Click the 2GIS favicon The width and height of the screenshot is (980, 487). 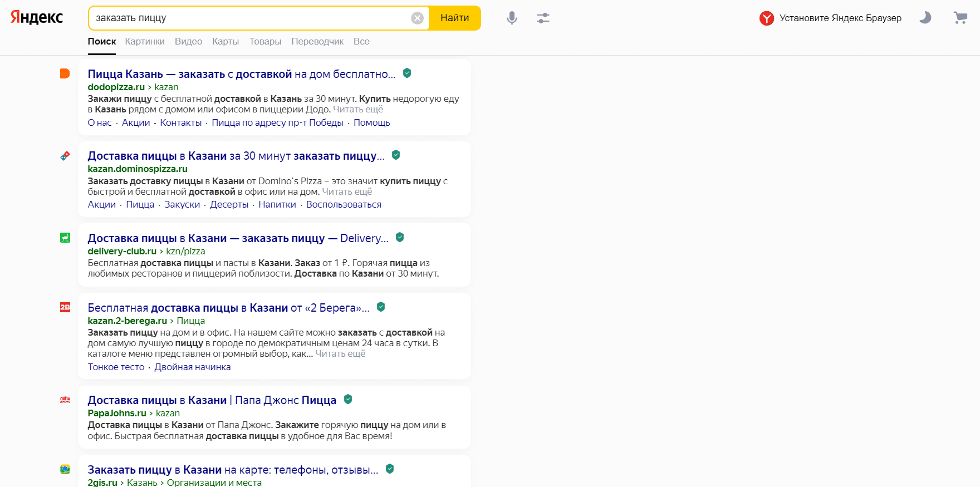pos(65,469)
